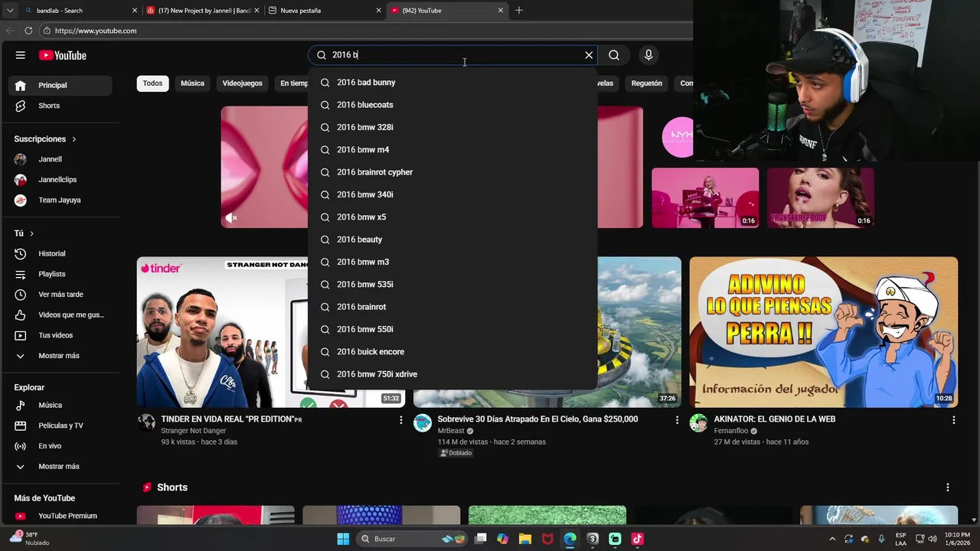
Task: Reload the page with the refresh icon
Action: click(28, 31)
